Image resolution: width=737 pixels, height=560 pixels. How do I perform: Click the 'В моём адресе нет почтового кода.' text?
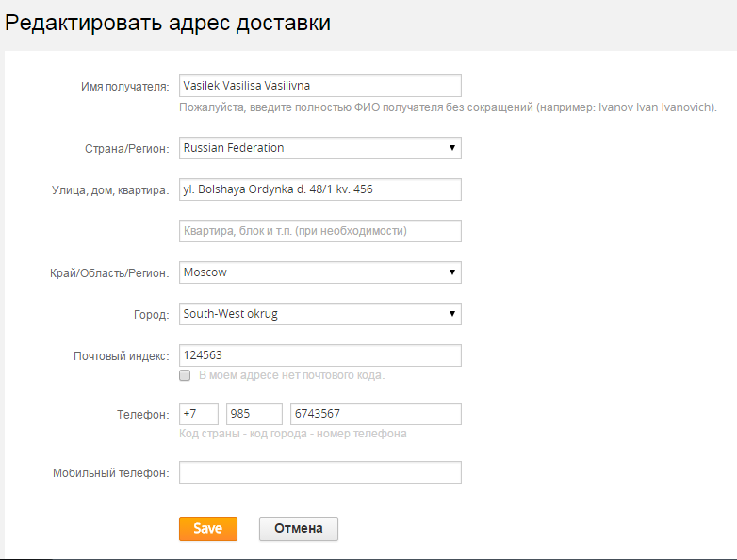[292, 375]
